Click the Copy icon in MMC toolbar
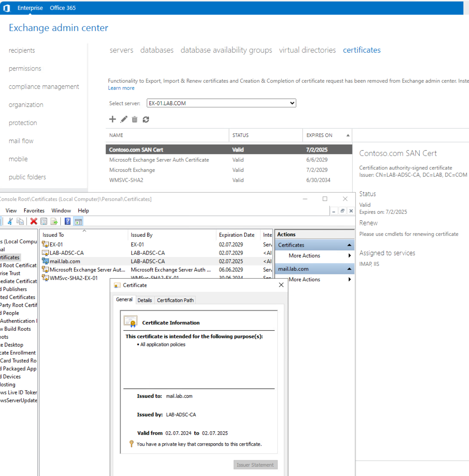This screenshot has height=476, width=469. point(20,221)
